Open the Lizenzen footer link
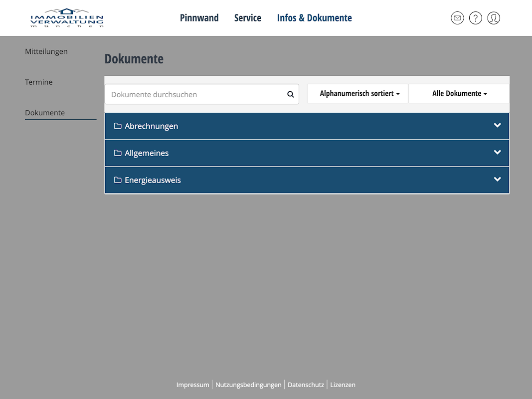This screenshot has height=399, width=532. tap(343, 385)
